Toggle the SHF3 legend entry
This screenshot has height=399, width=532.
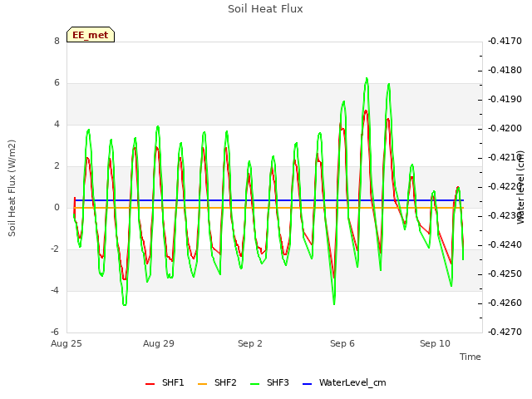269,382
